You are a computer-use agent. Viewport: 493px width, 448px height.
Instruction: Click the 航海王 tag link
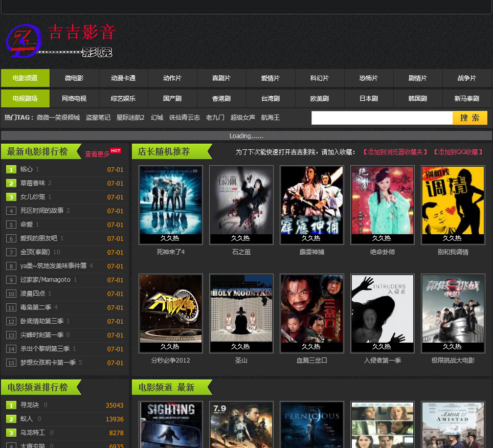click(x=271, y=118)
